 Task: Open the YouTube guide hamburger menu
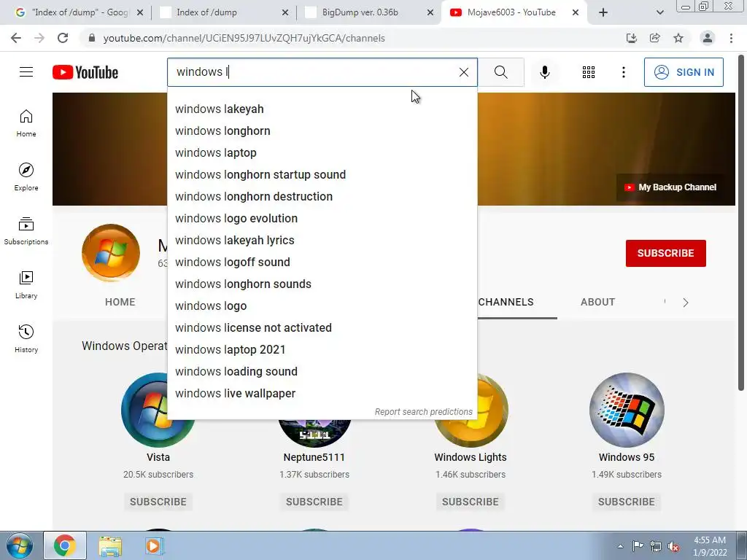[x=26, y=72]
